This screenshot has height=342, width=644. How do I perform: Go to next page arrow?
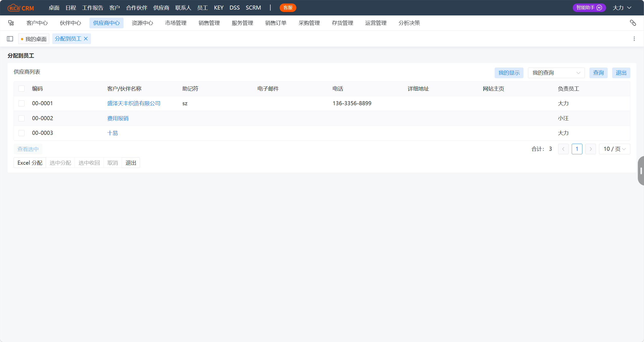tap(590, 149)
